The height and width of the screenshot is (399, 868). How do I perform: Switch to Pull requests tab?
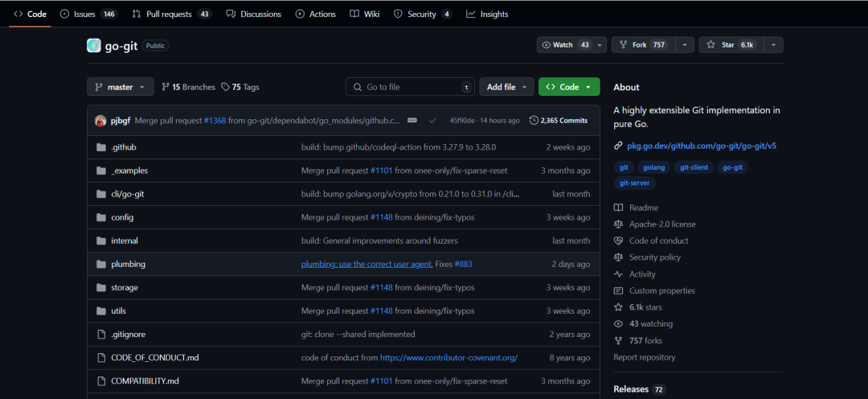(172, 14)
